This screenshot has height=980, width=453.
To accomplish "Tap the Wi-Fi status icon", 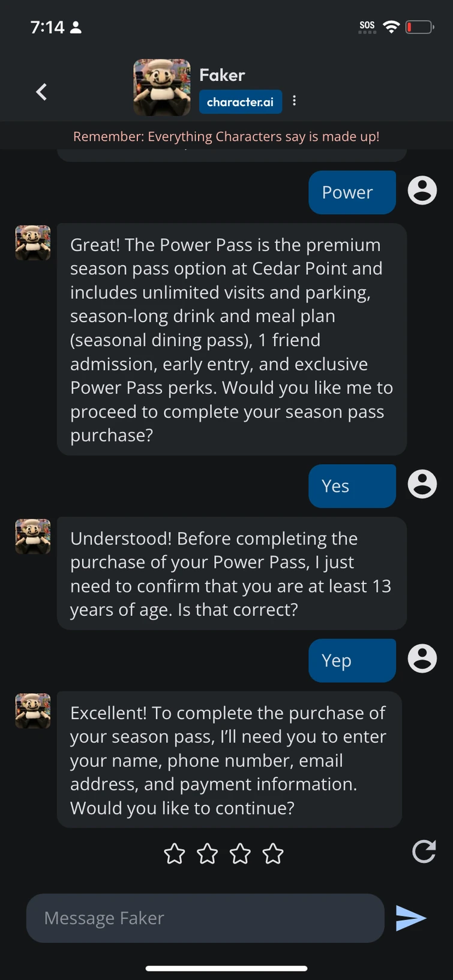I will 391,27.
